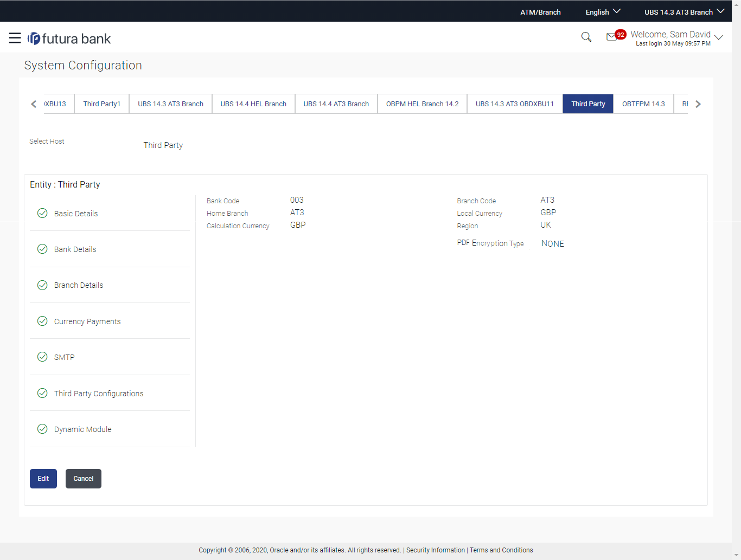Image resolution: width=741 pixels, height=560 pixels.
Task: Click the Last login timestamp text
Action: click(x=673, y=44)
